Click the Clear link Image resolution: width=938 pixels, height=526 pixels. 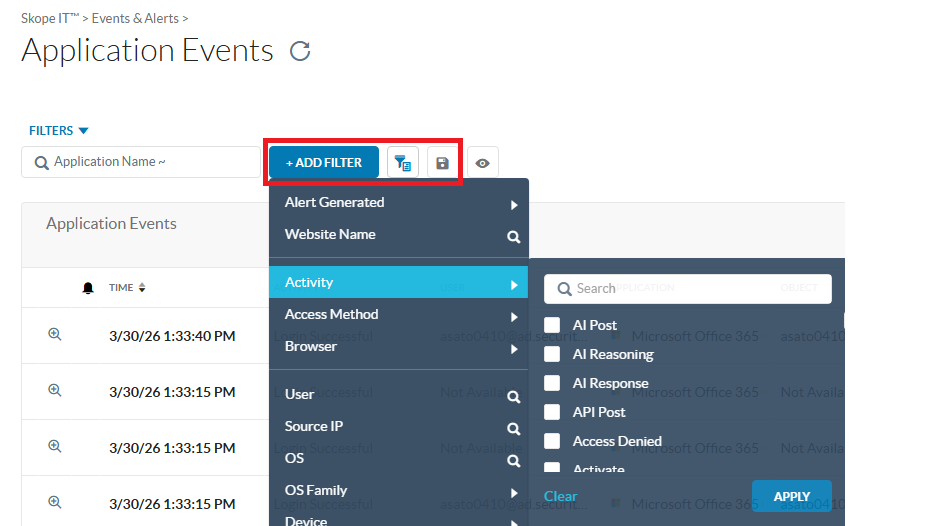(560, 496)
